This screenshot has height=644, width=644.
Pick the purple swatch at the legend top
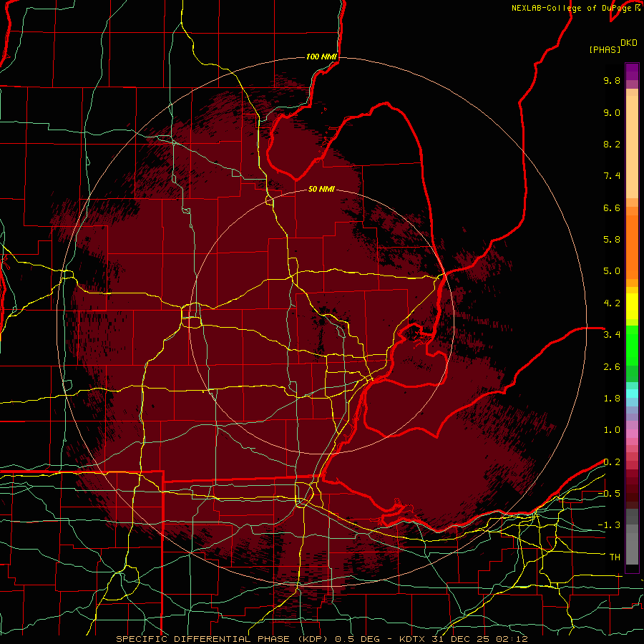632,72
